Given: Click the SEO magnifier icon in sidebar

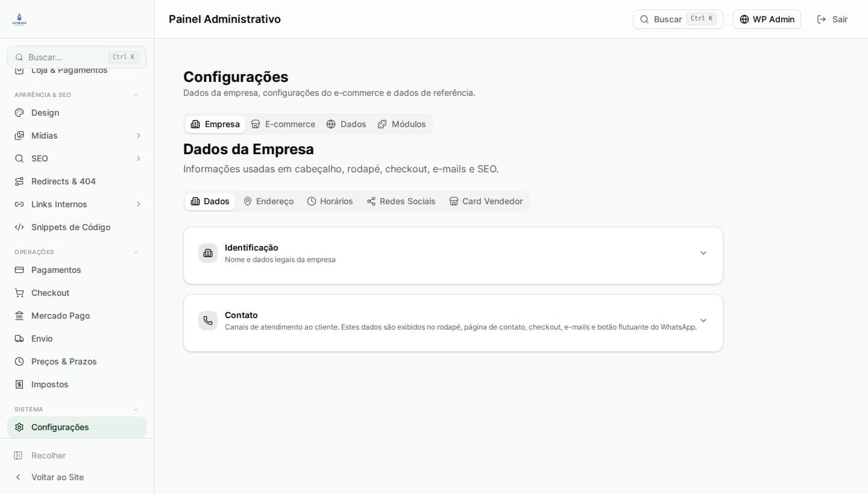Looking at the screenshot, I should (20, 158).
